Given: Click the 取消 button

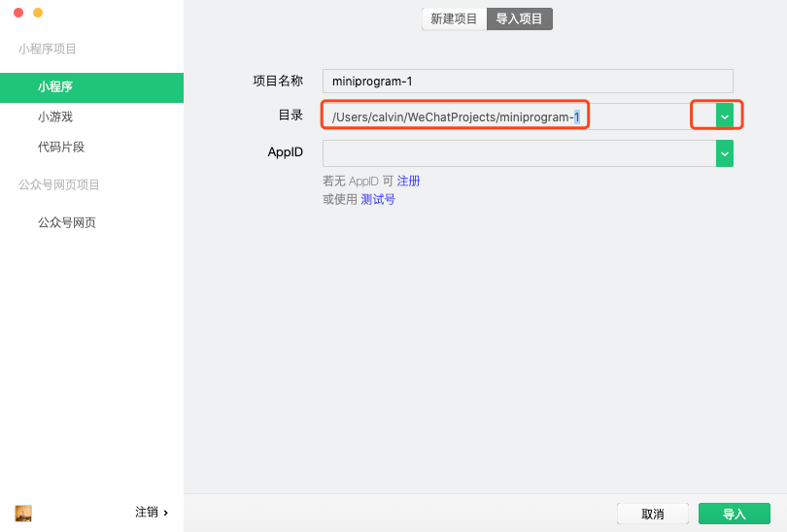Looking at the screenshot, I should coord(653,514).
